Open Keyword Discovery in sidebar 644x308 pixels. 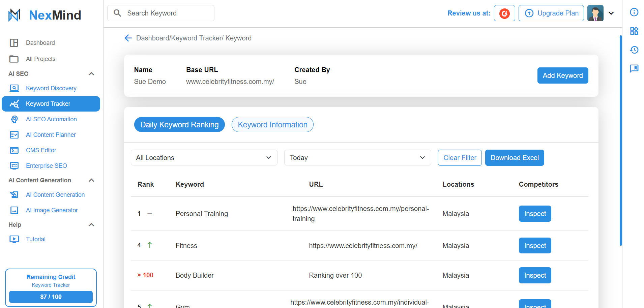point(51,88)
